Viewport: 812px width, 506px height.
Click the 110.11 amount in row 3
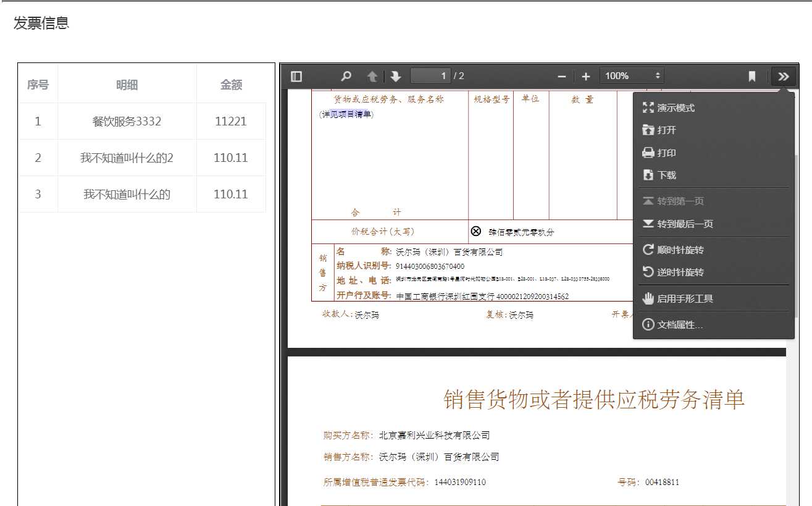tap(232, 194)
